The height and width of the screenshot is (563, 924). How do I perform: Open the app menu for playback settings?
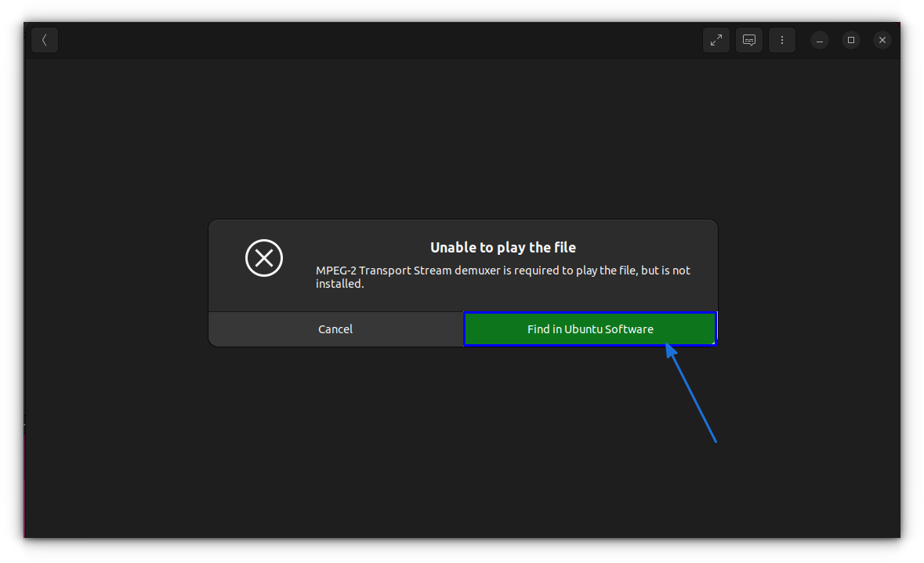point(781,39)
